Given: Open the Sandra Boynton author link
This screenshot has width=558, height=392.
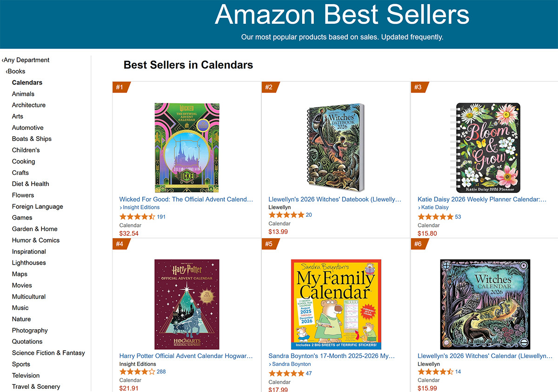Looking at the screenshot, I should pos(290,364).
